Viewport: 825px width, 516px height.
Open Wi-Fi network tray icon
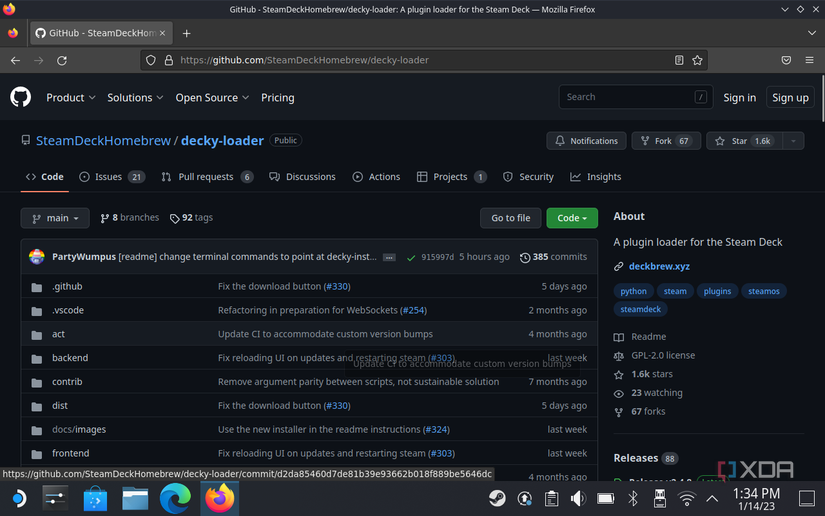coord(687,498)
